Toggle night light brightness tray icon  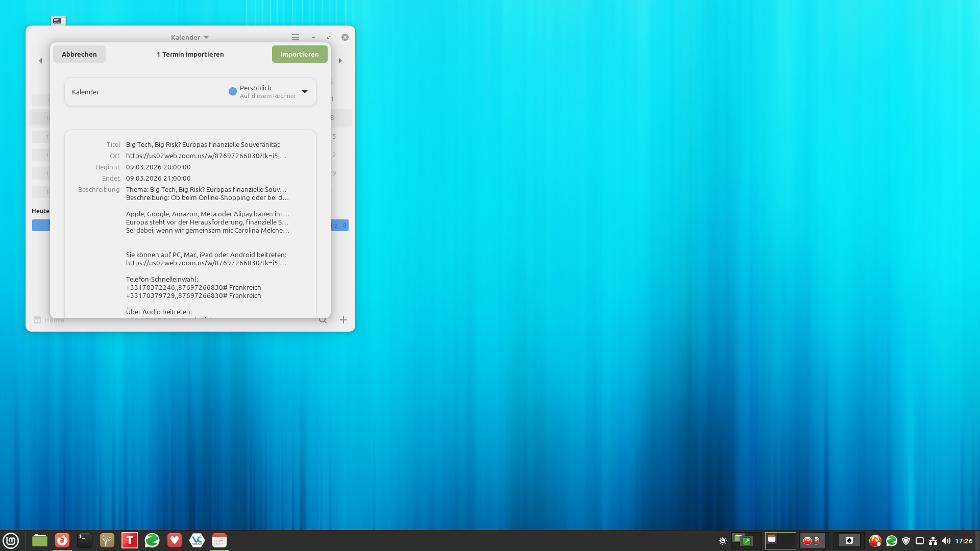[723, 541]
